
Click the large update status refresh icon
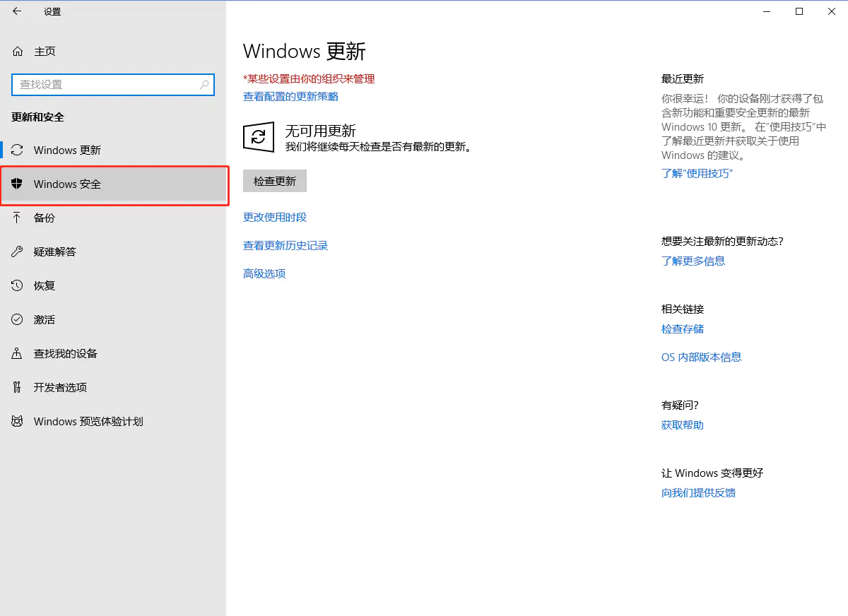click(259, 136)
